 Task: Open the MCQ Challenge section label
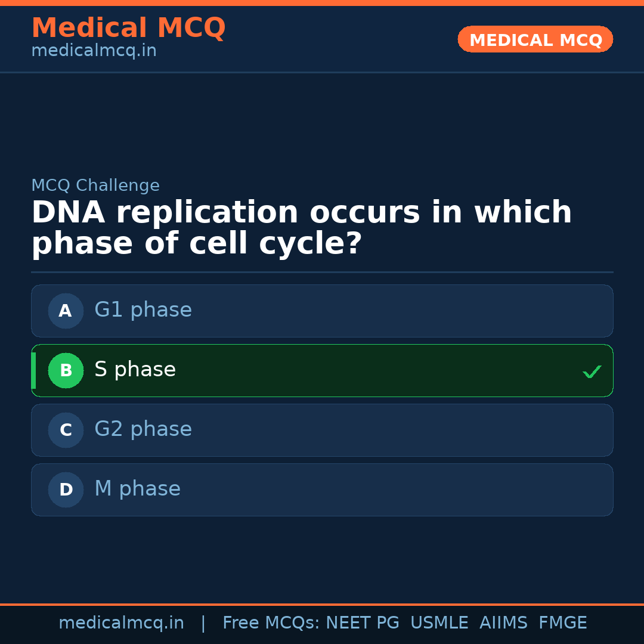pos(95,185)
